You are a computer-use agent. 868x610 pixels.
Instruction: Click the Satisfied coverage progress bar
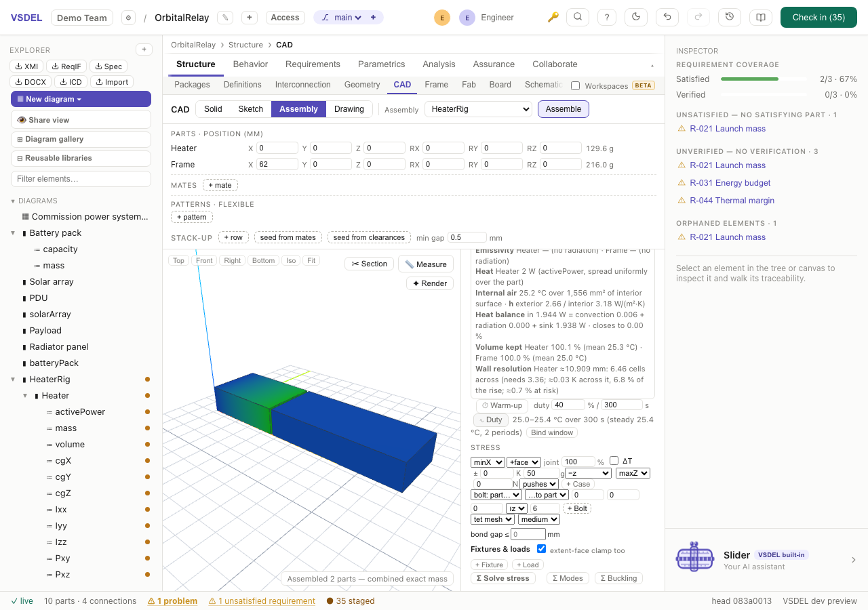click(x=764, y=79)
